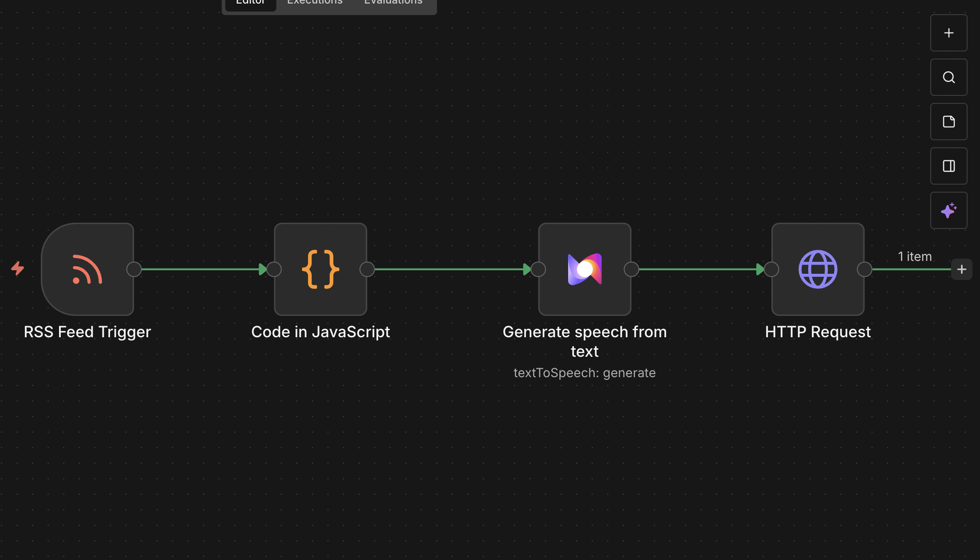This screenshot has height=560, width=980.
Task: Click the input connector of HTTP Request
Action: click(x=771, y=269)
